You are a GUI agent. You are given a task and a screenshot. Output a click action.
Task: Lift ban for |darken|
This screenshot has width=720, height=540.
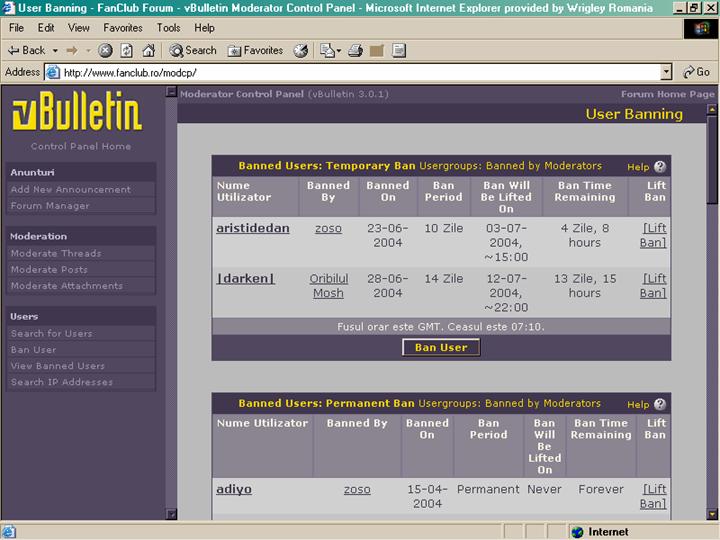click(x=653, y=286)
